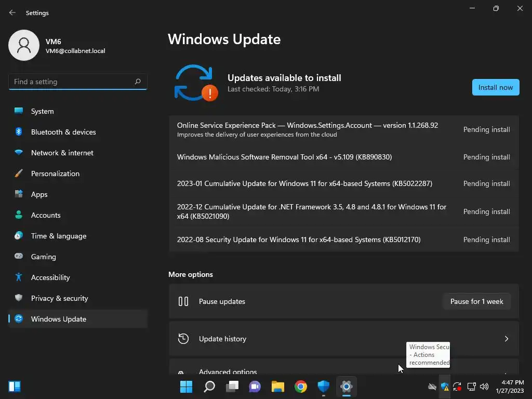Click the Update history chevron arrow
The image size is (532, 399).
[x=506, y=339]
